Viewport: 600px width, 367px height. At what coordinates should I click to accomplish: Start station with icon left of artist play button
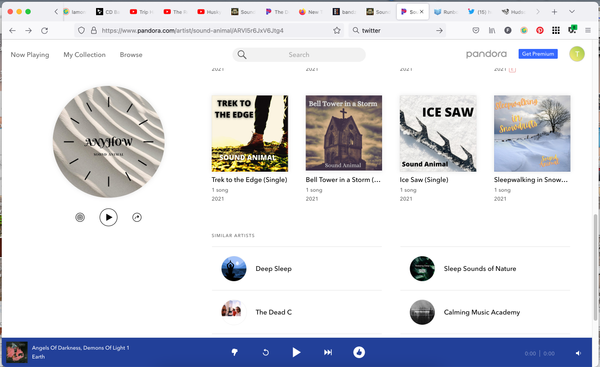coord(80,217)
